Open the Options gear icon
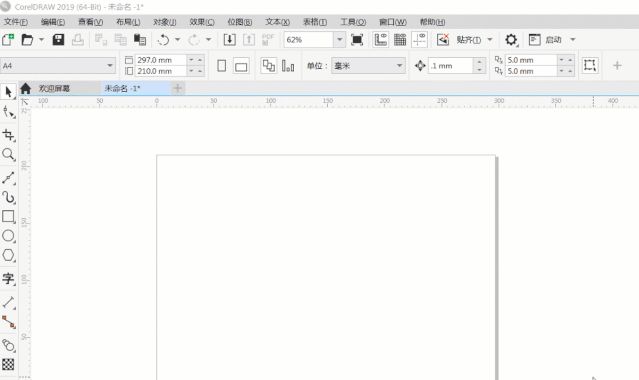Screen dimensions: 639x380 [511, 40]
